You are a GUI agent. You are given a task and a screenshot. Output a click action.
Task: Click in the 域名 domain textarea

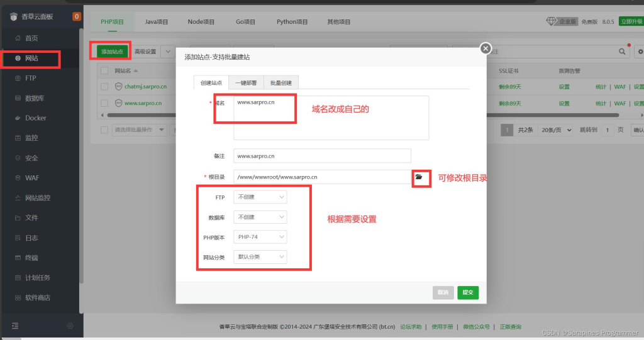click(x=331, y=118)
